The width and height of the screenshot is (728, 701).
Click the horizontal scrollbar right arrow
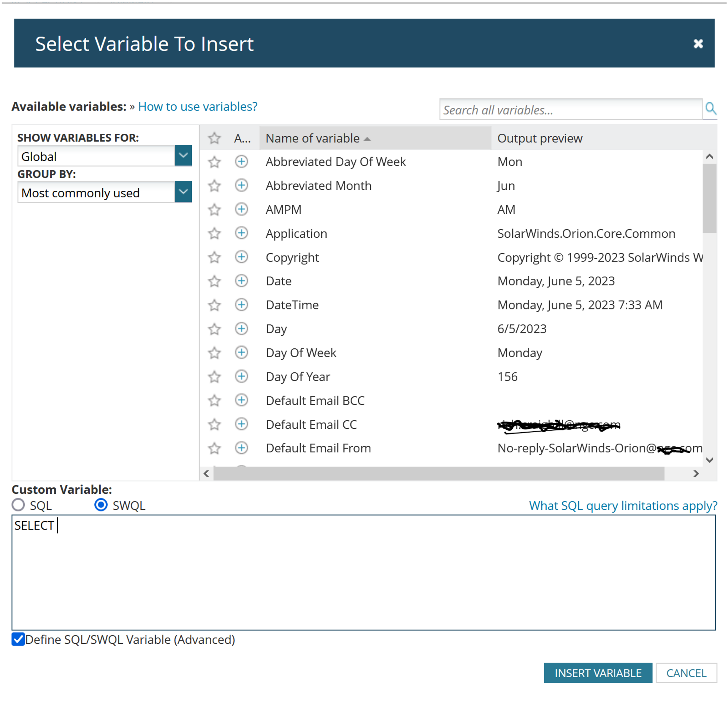[x=696, y=474]
